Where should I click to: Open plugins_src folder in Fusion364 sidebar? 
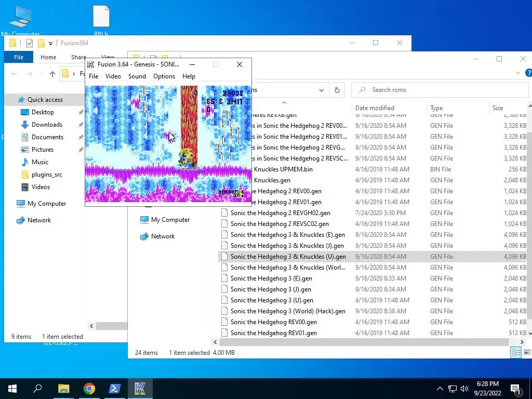click(47, 175)
